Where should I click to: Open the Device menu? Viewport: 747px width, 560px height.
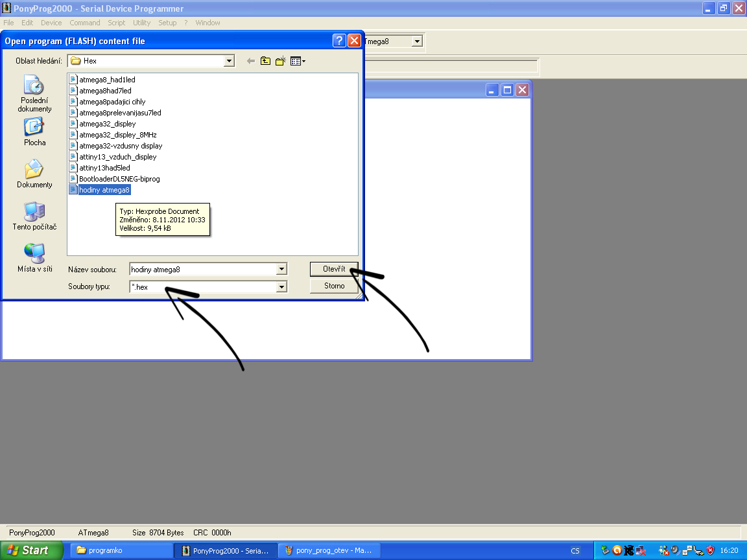pyautogui.click(x=51, y=23)
